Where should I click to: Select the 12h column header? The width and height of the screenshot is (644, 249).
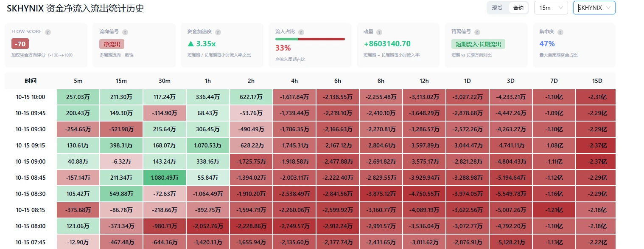pos(424,81)
